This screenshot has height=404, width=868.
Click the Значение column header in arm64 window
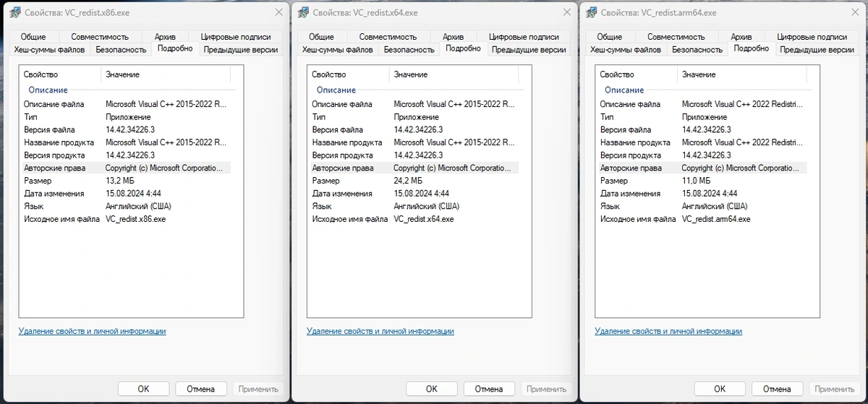pos(742,74)
